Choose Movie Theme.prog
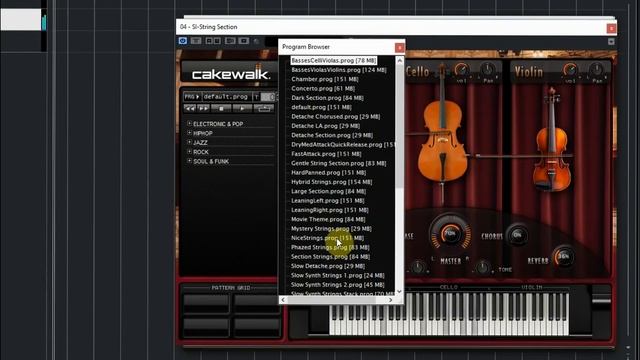 328,220
